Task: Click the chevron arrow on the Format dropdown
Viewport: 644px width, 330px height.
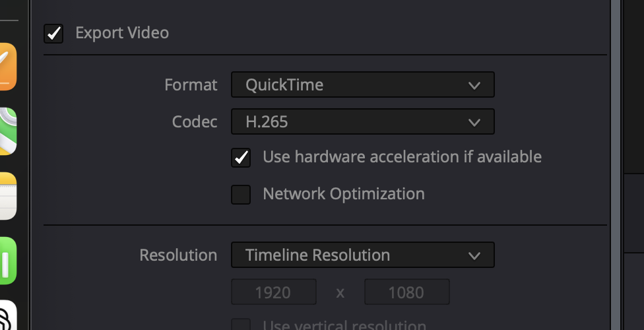Action: click(x=474, y=86)
